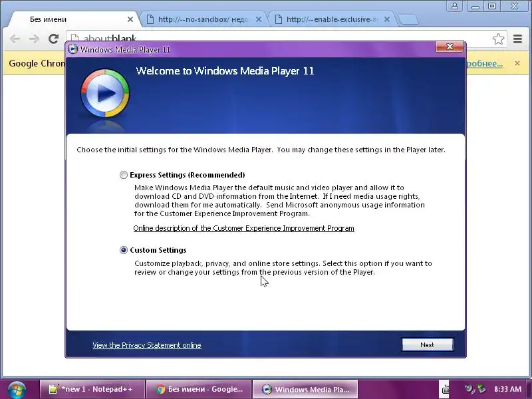Click the large Windows Media Player logo

[105, 93]
